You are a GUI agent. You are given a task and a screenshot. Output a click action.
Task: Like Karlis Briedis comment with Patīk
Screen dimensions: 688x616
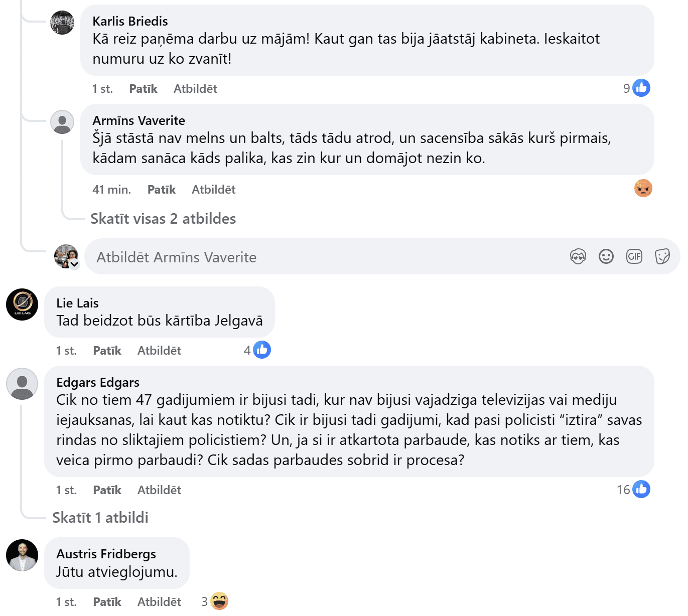click(143, 89)
